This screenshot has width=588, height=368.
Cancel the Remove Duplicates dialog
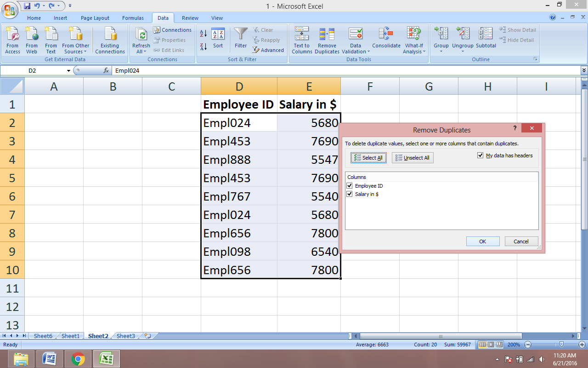[x=521, y=241]
